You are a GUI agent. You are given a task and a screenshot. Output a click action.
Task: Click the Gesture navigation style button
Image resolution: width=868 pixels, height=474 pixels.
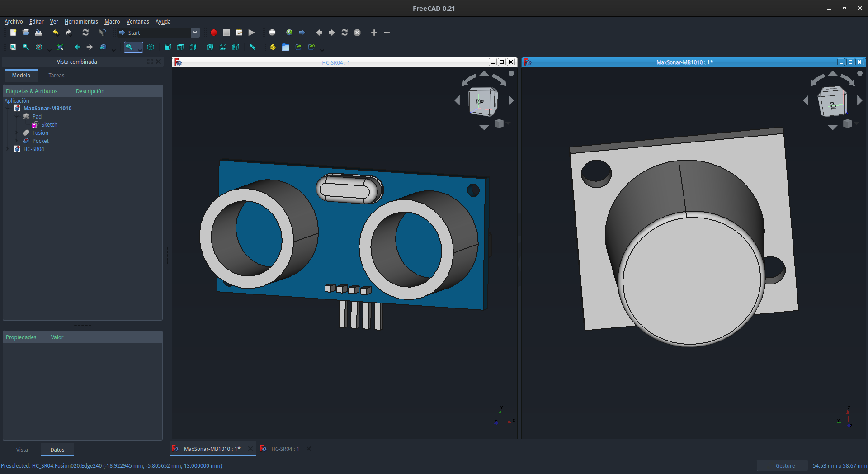pyautogui.click(x=785, y=466)
